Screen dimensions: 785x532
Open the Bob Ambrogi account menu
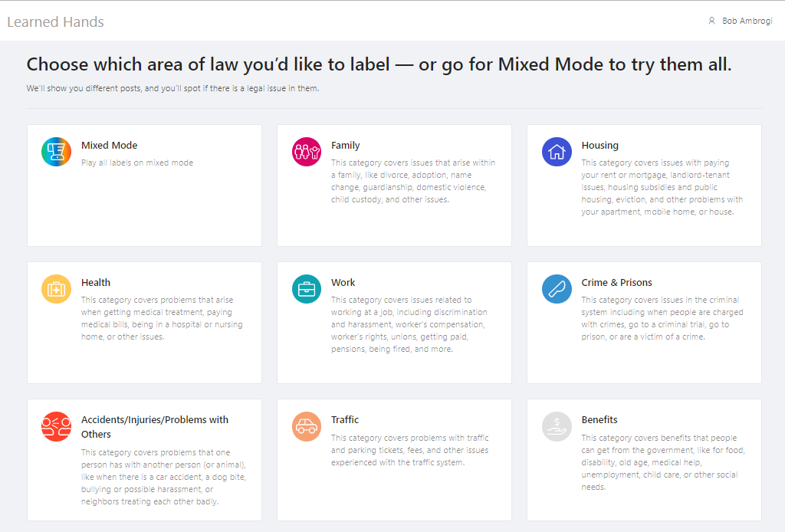[747, 21]
